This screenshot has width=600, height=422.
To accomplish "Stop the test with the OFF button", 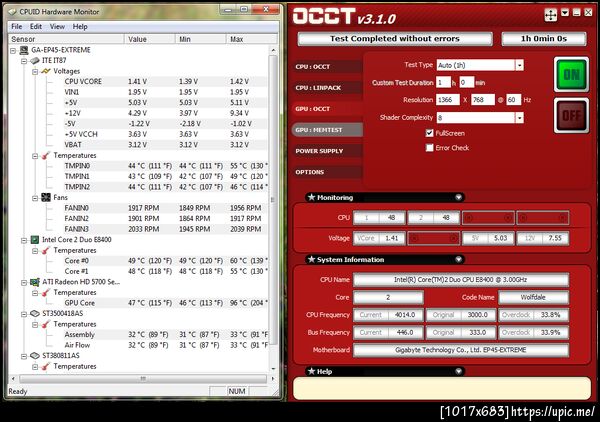I will (x=571, y=115).
